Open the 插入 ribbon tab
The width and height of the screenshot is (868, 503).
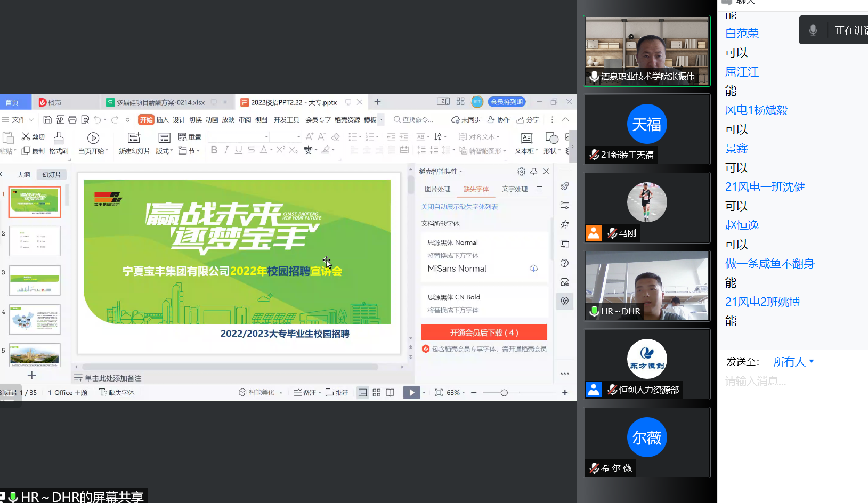(x=162, y=120)
